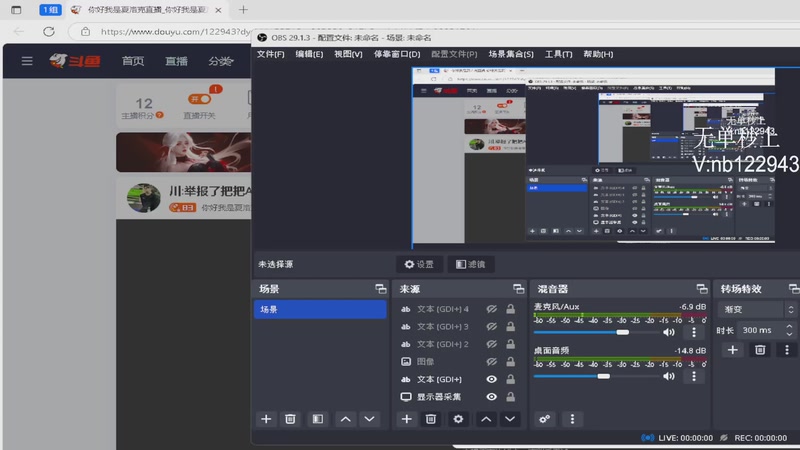This screenshot has width=800, height=450.
Task: Open 帮助(H) menu
Action: tap(598, 54)
